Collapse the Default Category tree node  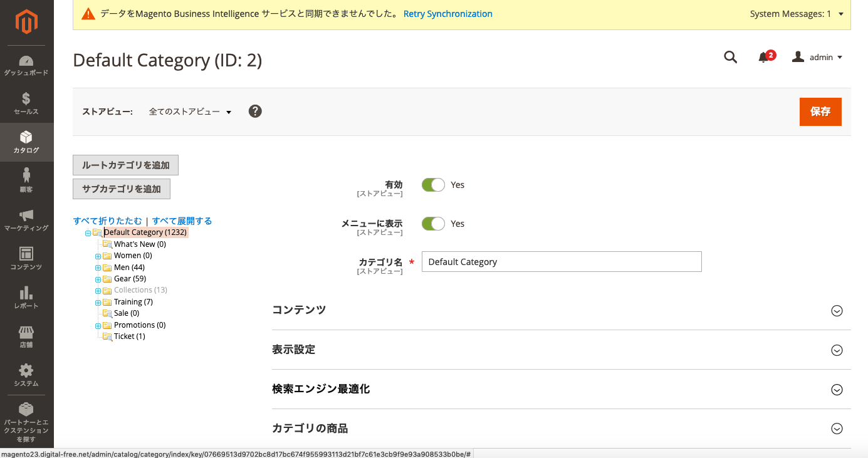(88, 232)
